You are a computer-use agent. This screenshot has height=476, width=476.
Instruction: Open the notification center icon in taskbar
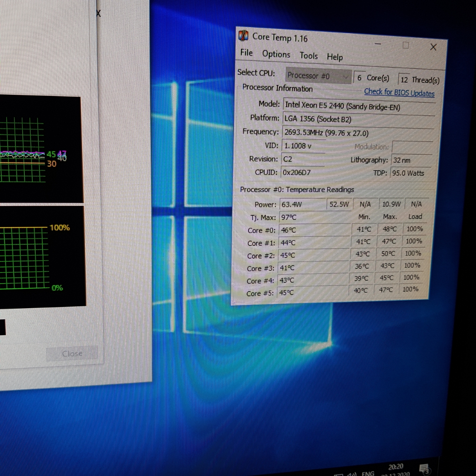[x=424, y=469]
